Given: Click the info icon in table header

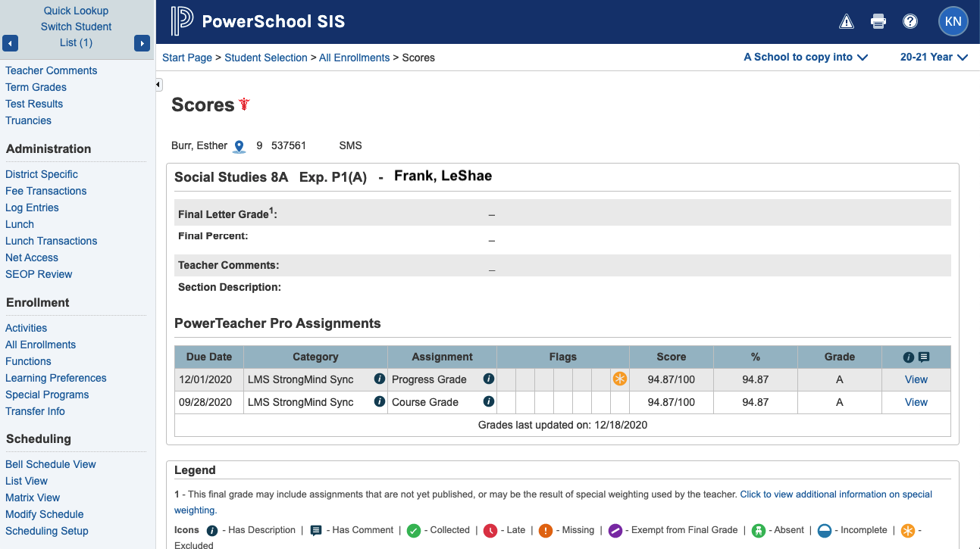Looking at the screenshot, I should click(x=908, y=357).
